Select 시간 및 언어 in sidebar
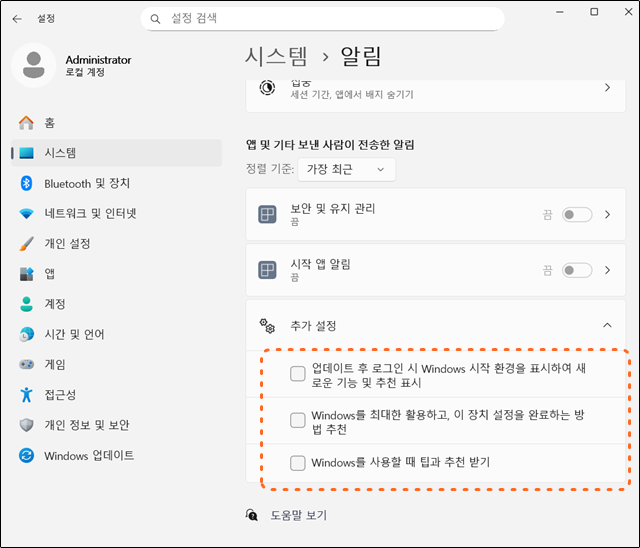 coord(116,334)
